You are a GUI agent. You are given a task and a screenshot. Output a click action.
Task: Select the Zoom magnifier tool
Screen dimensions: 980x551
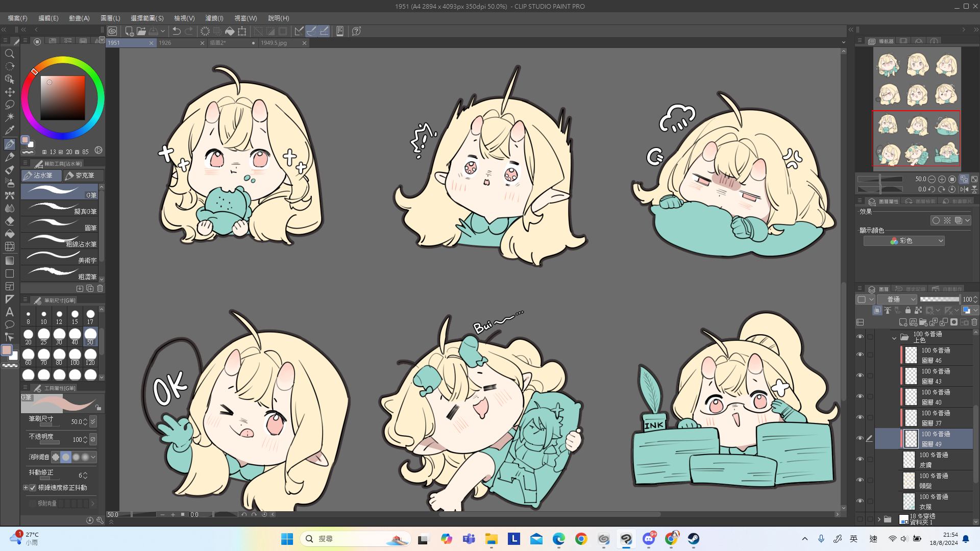[x=9, y=54]
